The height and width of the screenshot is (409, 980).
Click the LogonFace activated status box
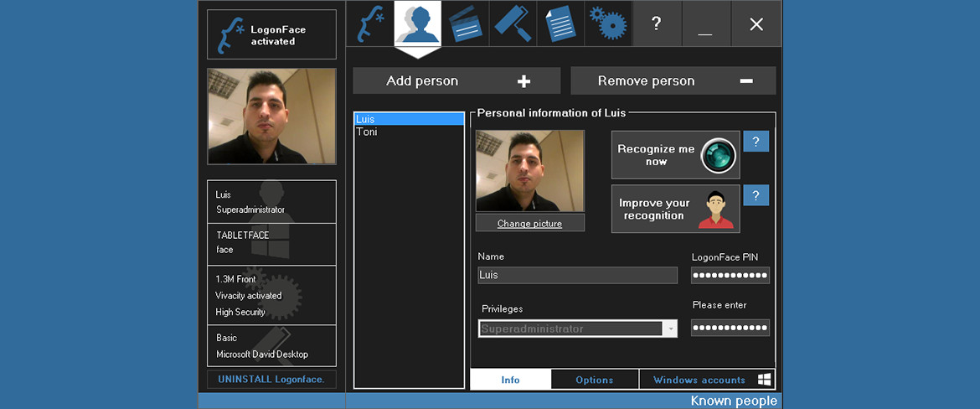[x=271, y=34]
